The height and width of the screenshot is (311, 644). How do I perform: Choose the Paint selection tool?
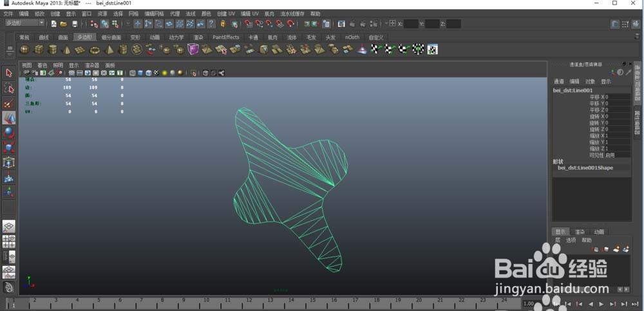[x=9, y=103]
